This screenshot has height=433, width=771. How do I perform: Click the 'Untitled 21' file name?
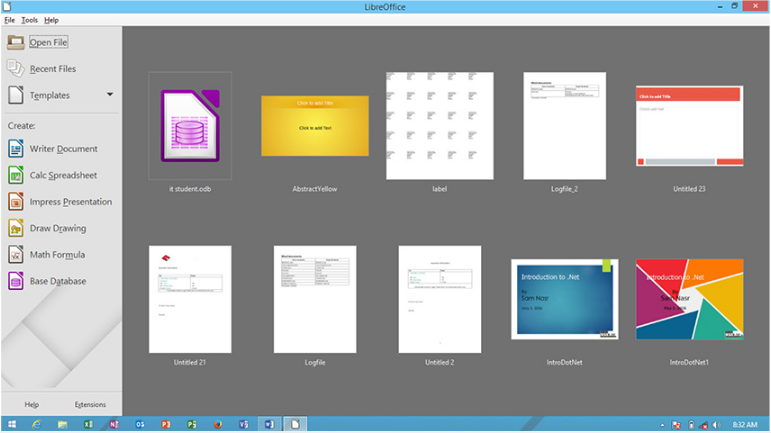[190, 362]
